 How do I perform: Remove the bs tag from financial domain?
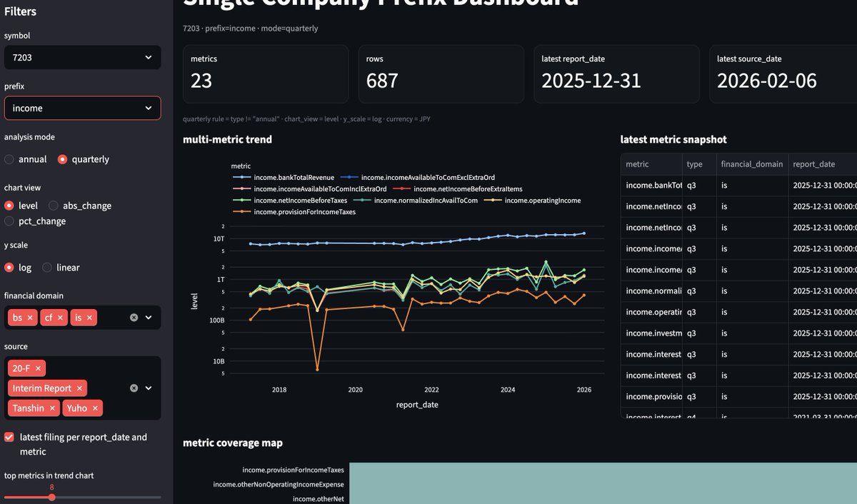coord(30,318)
